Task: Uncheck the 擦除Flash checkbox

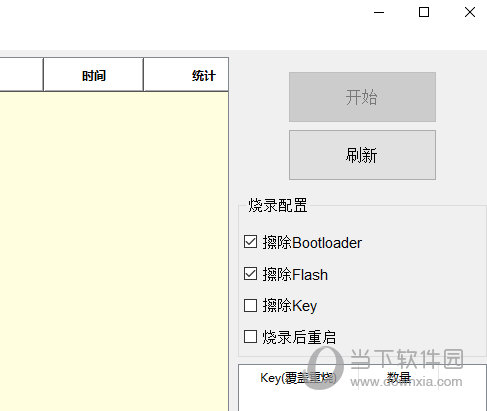Action: (x=250, y=274)
